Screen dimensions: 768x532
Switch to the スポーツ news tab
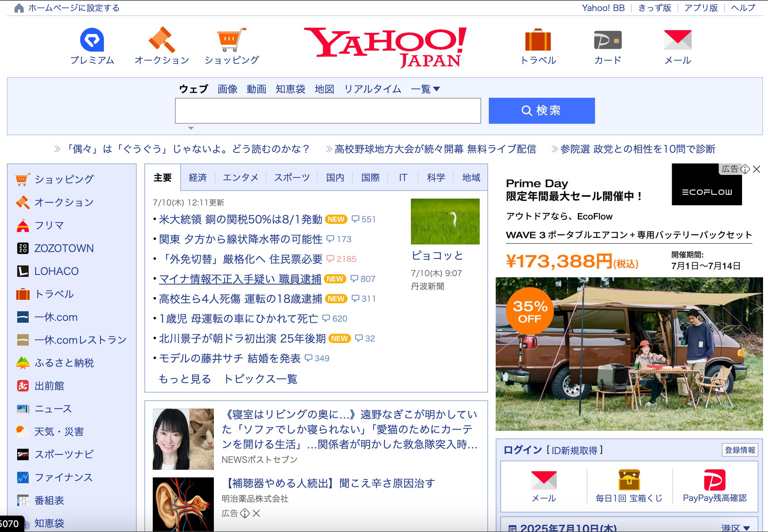pos(292,178)
